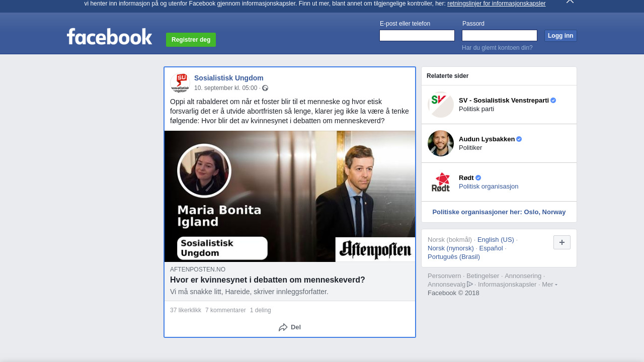Image resolution: width=644 pixels, height=362 pixels.
Task: View 1 deling
Action: (x=261, y=310)
